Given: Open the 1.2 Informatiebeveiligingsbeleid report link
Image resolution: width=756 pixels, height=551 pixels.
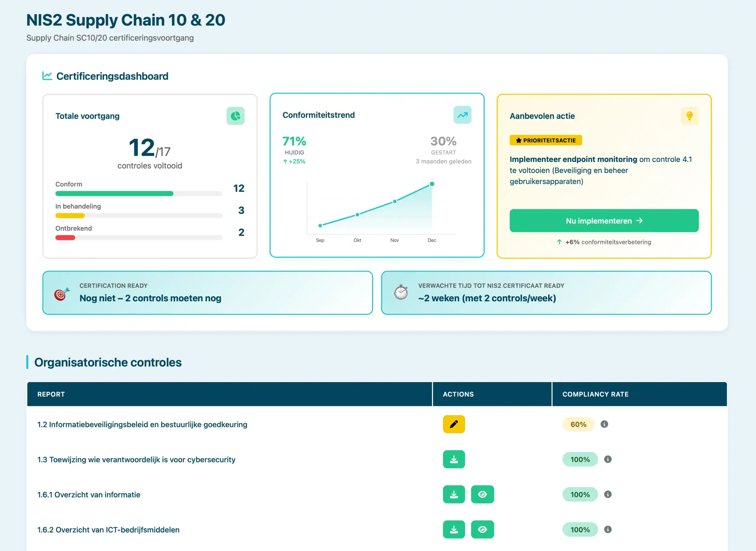Looking at the screenshot, I should [x=142, y=425].
